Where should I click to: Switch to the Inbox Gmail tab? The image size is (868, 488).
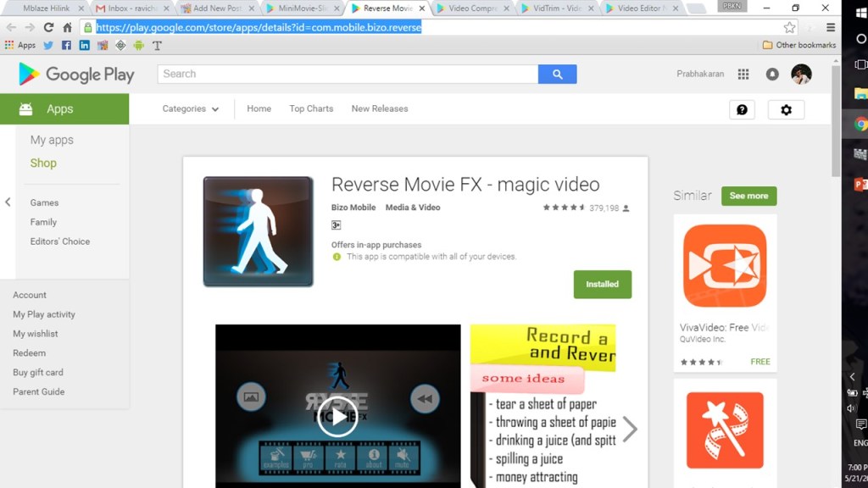tap(131, 8)
